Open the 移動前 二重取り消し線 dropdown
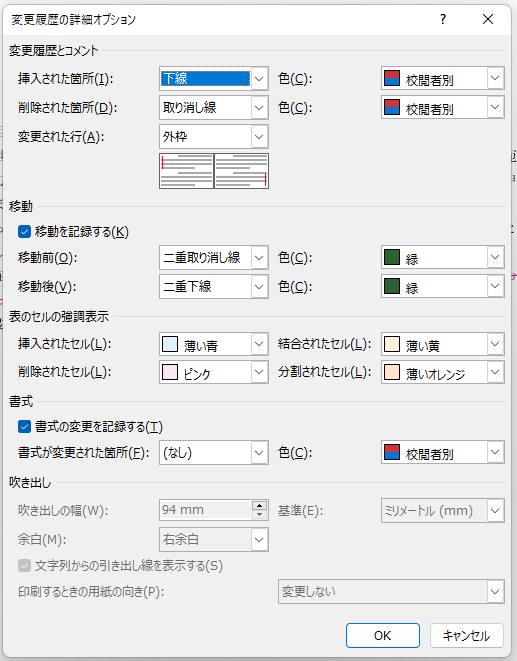Image resolution: width=517 pixels, height=661 pixels. point(214,258)
